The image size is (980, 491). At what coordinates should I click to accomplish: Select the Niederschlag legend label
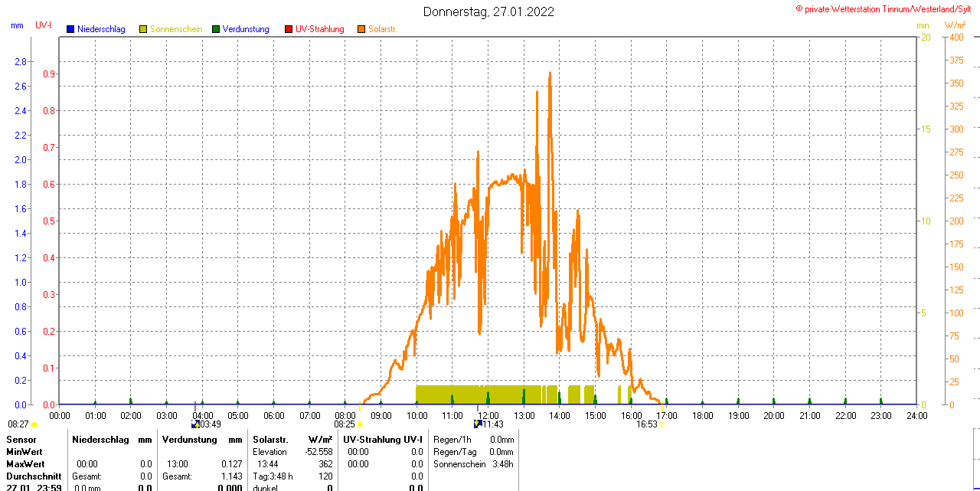click(101, 29)
